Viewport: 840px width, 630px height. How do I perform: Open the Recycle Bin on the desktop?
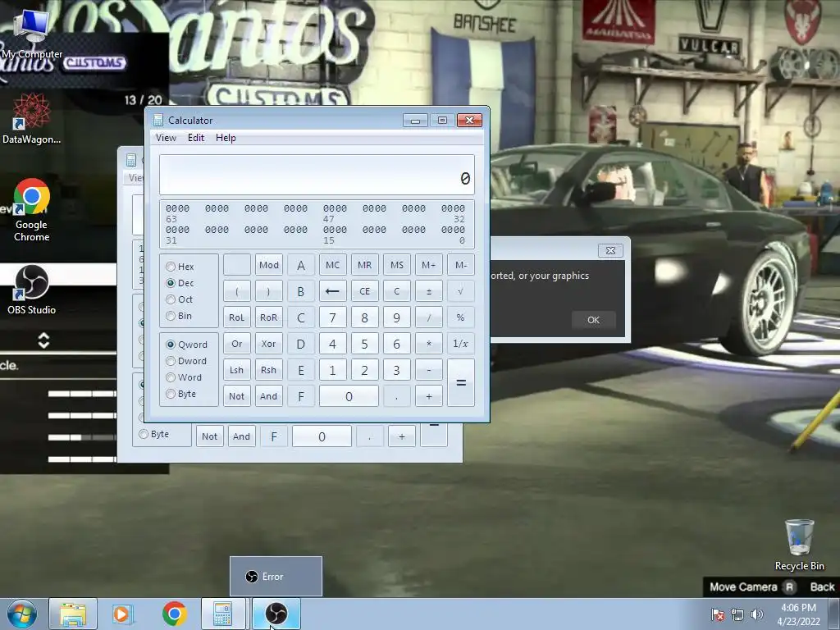coord(799,545)
